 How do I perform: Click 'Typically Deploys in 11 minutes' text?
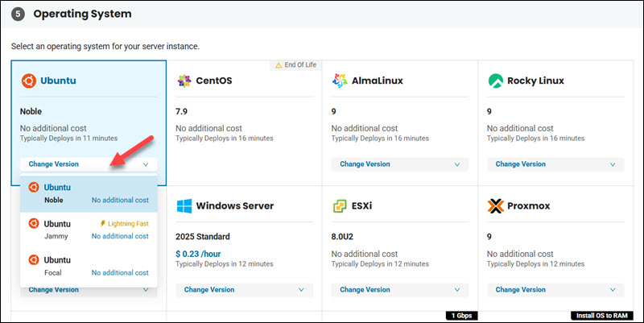pos(68,139)
